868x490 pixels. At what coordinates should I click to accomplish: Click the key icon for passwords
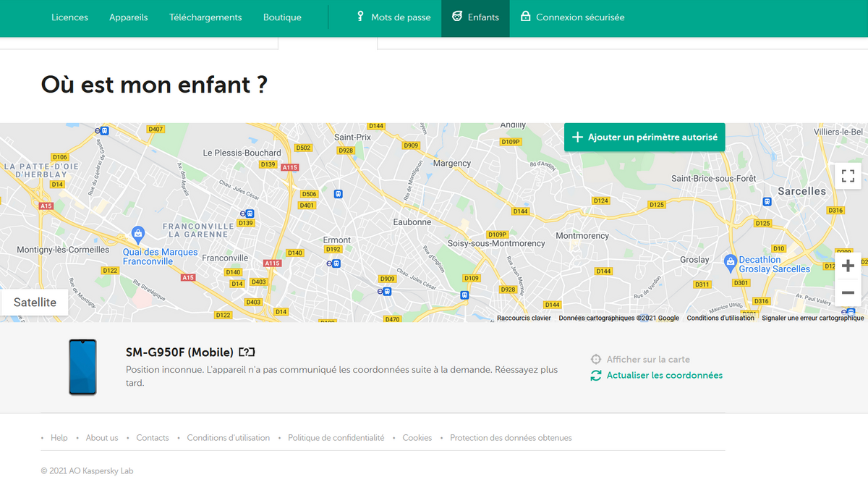(360, 16)
